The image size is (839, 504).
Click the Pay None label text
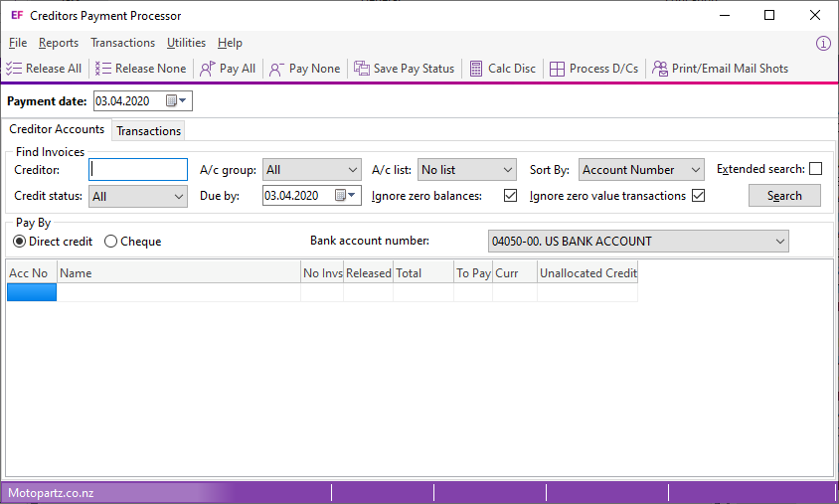click(314, 69)
